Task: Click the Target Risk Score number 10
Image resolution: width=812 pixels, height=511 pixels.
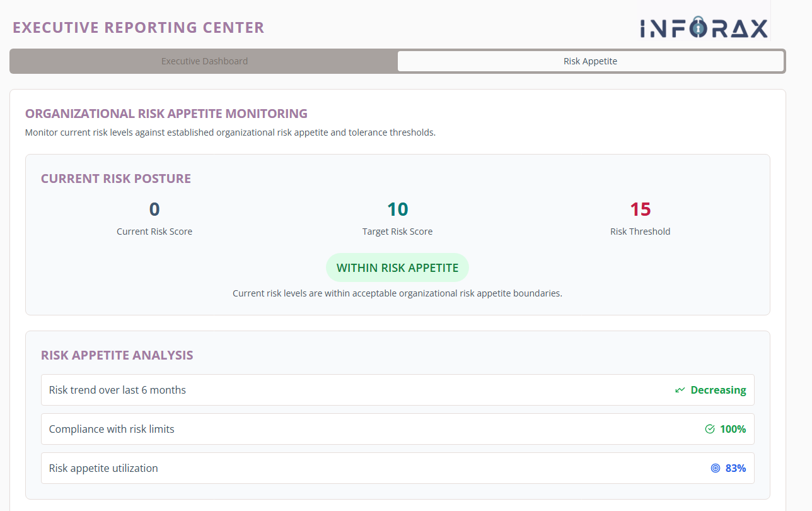Action: [397, 208]
